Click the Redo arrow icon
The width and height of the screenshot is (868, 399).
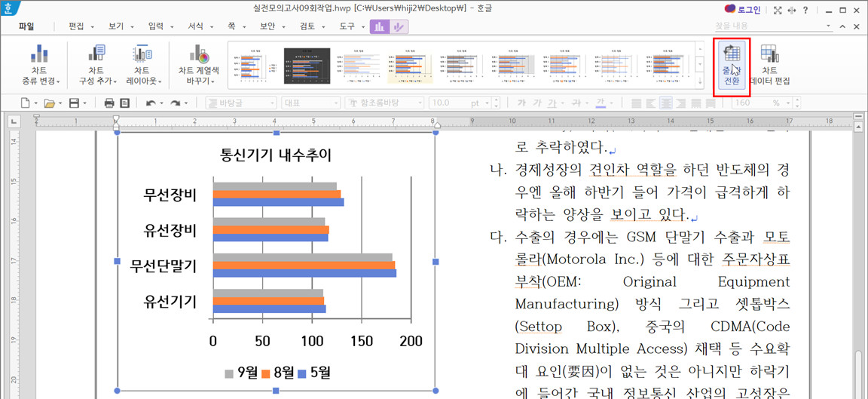176,103
